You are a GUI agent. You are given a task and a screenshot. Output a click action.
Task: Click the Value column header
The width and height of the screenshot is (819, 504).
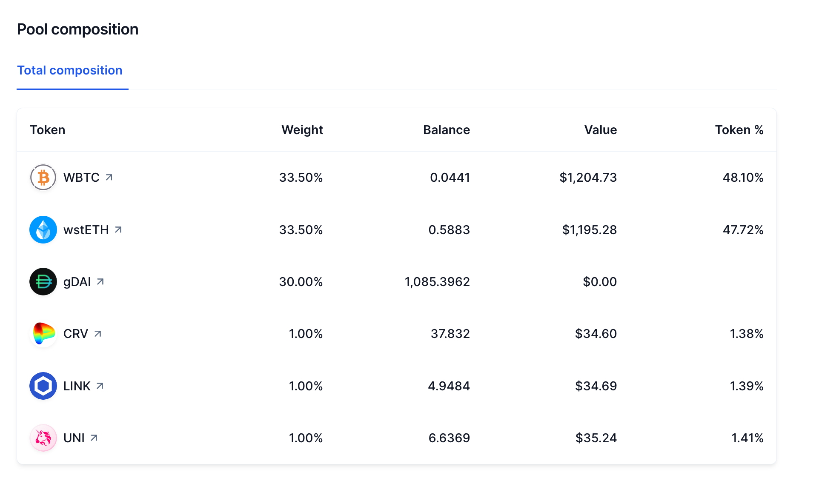601,130
